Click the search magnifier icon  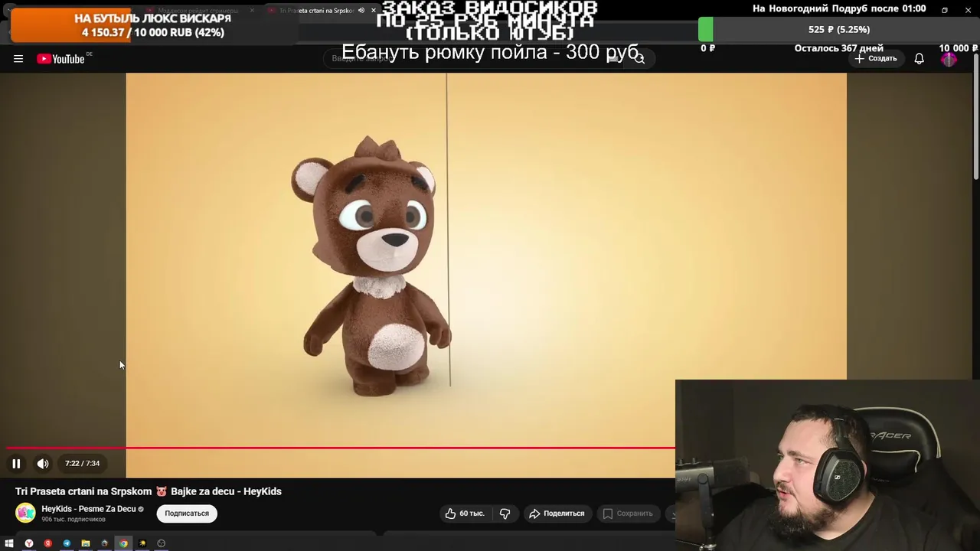click(640, 59)
